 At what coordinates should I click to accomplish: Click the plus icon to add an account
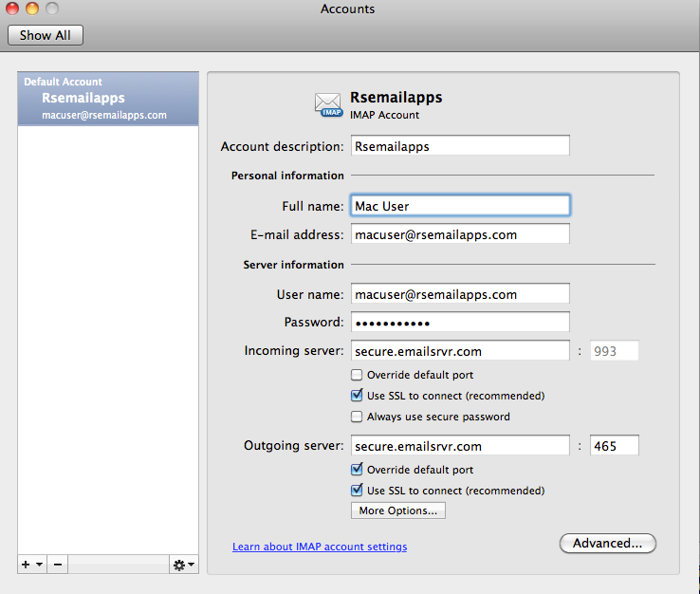click(x=26, y=565)
